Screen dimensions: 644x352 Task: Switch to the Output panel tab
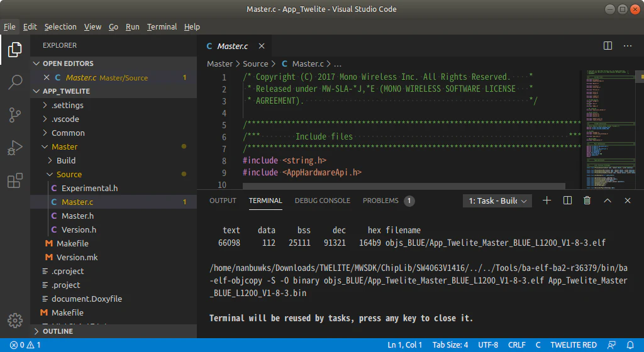tap(223, 201)
